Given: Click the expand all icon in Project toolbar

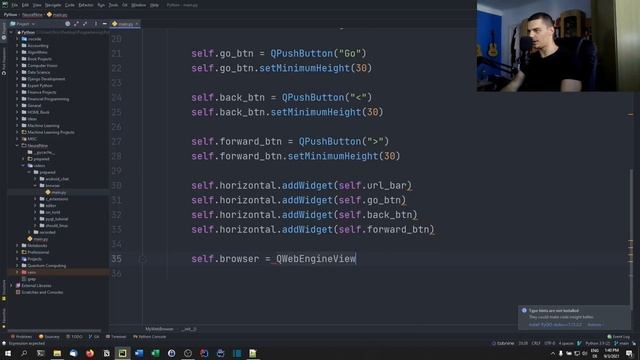Looking at the screenshot, I should coord(76,24).
